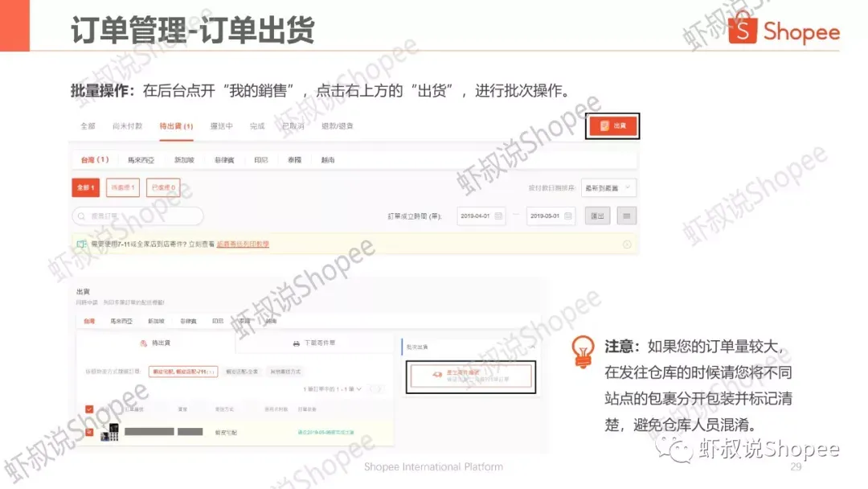Viewport: 868px width, 489px height.
Task: Select 新加坡 site tab in order list
Action: [184, 160]
